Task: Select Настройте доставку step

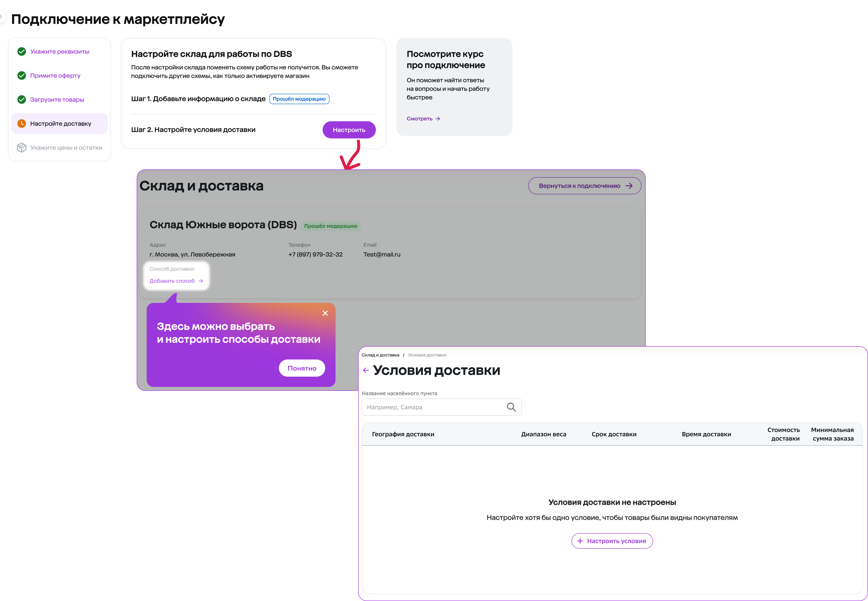Action: coord(61,124)
